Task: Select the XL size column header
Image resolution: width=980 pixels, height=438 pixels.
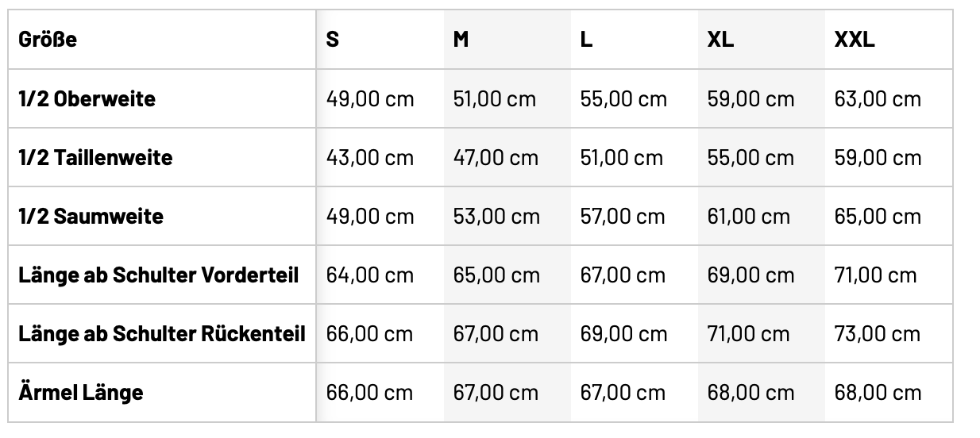Action: [x=720, y=40]
